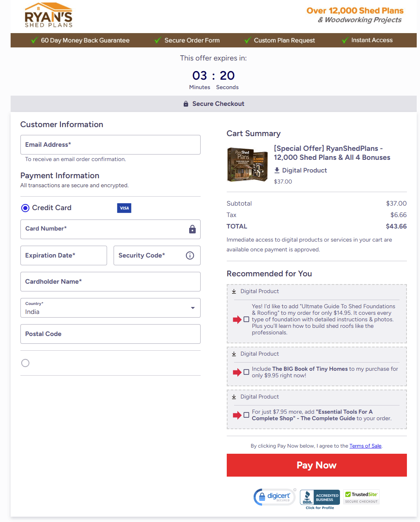Image resolution: width=420 pixels, height=522 pixels.
Task: Select the unlabeled payment radio button below Postal Code
Action: pyautogui.click(x=25, y=363)
